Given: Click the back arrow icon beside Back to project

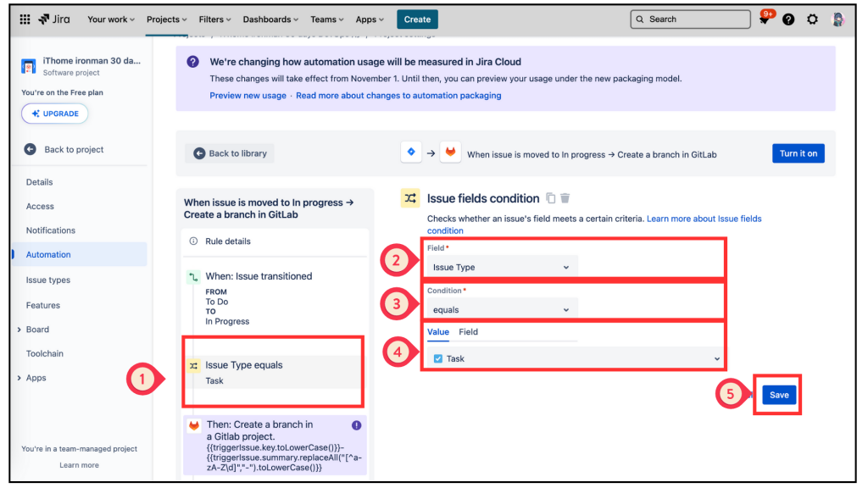Looking at the screenshot, I should 30,149.
